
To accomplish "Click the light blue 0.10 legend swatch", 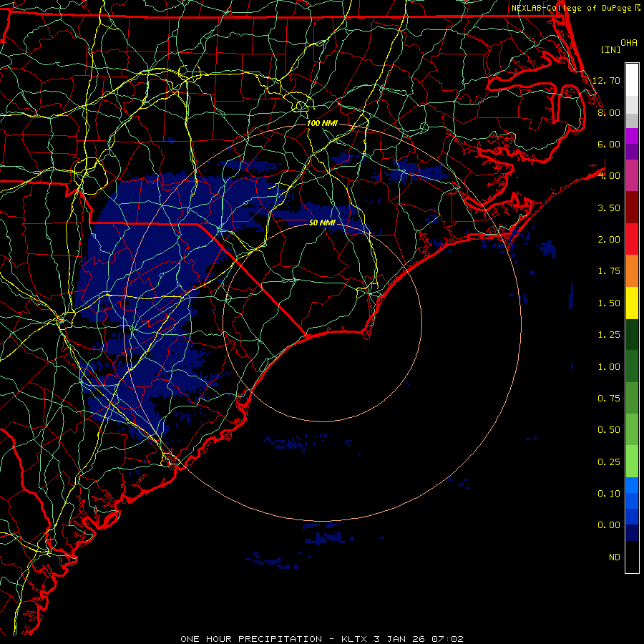I will 632,485.
